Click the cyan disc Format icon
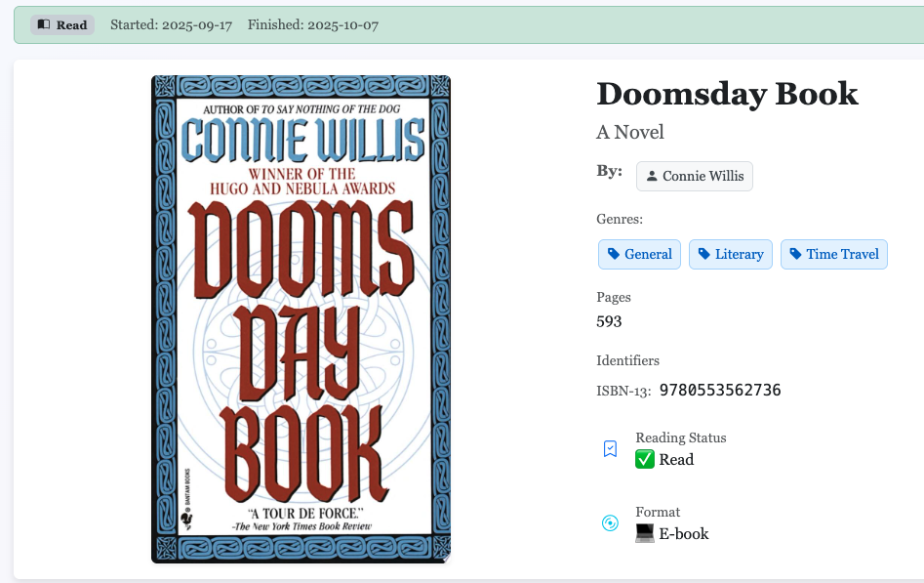Image resolution: width=924 pixels, height=583 pixels. point(611,522)
